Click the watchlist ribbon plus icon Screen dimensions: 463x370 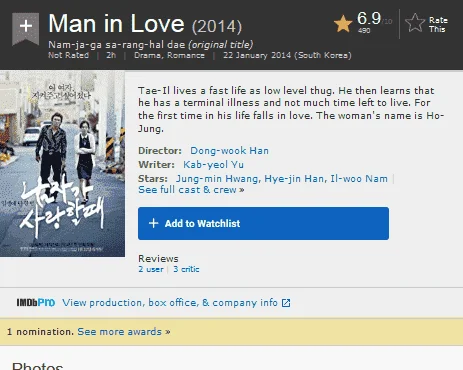click(26, 29)
